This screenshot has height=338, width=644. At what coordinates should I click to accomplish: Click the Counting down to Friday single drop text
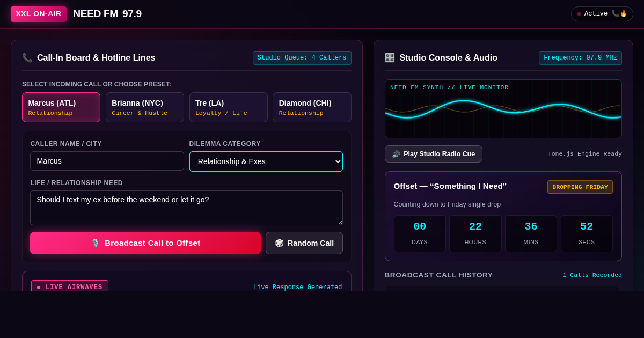coord(447,204)
